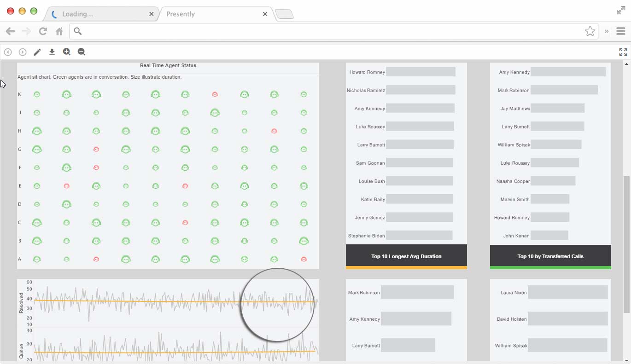
Task: Click the Queue chart axis label
Action: pyautogui.click(x=21, y=351)
